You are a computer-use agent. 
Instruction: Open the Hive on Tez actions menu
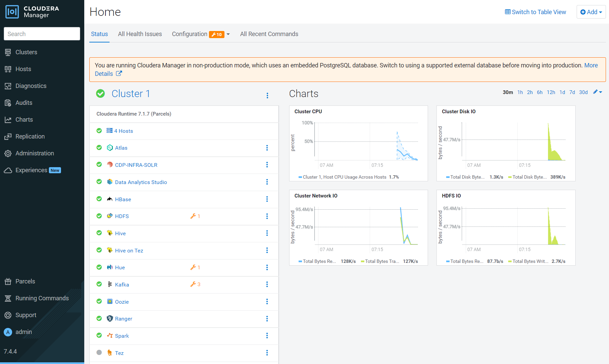(x=267, y=250)
